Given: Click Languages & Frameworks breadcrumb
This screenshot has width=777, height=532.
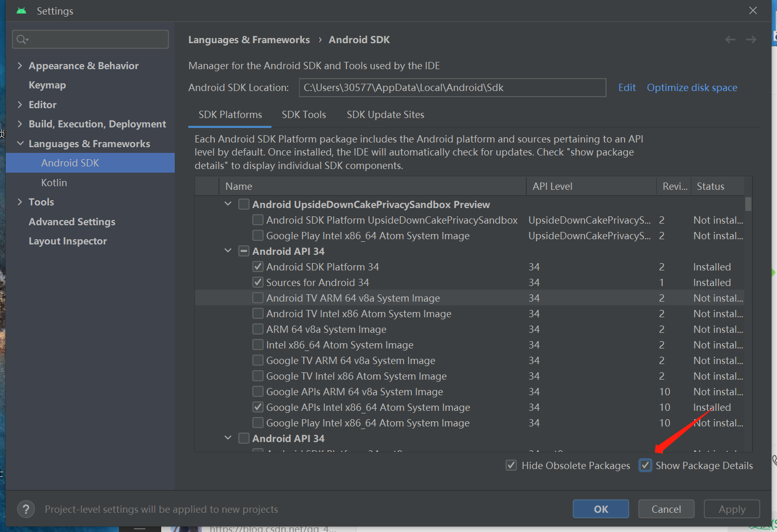Looking at the screenshot, I should click(249, 40).
